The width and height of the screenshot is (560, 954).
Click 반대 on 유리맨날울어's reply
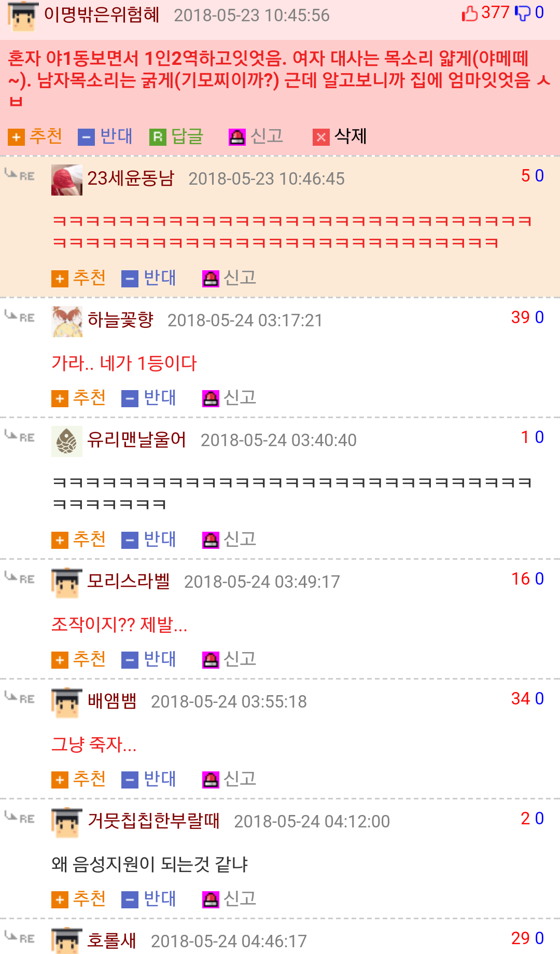coord(160,540)
